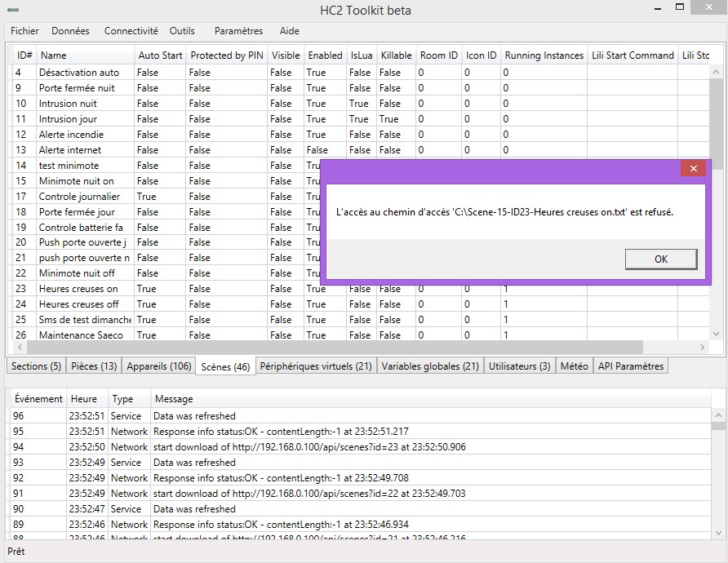
Task: Click the Killable column header
Action: coord(396,55)
